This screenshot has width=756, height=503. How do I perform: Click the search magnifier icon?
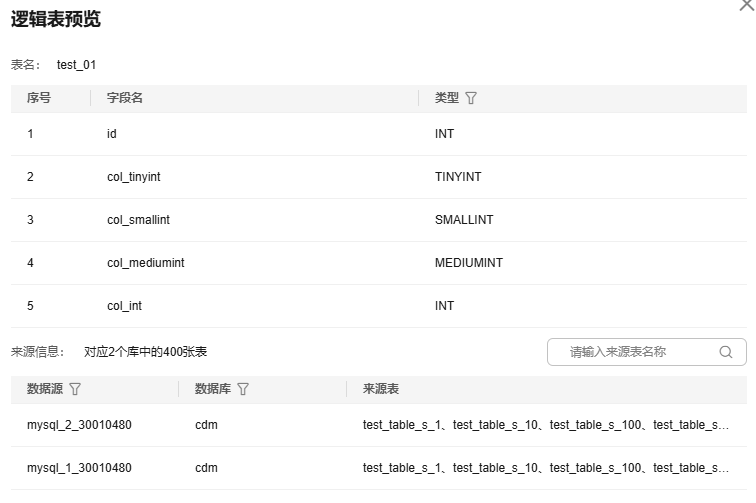point(726,352)
